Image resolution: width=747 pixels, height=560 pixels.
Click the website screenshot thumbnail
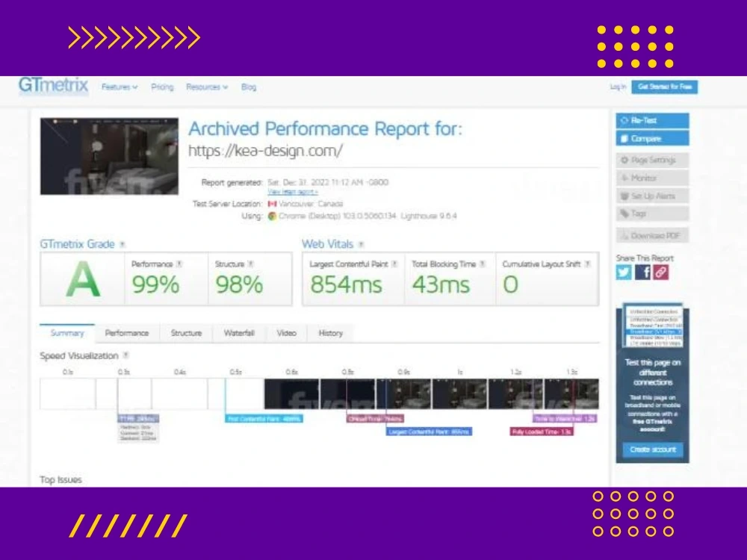click(x=109, y=156)
